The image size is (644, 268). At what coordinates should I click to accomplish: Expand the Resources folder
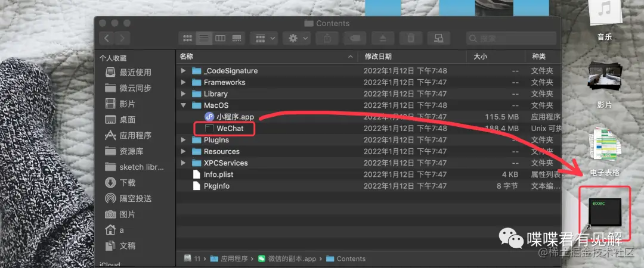[183, 151]
